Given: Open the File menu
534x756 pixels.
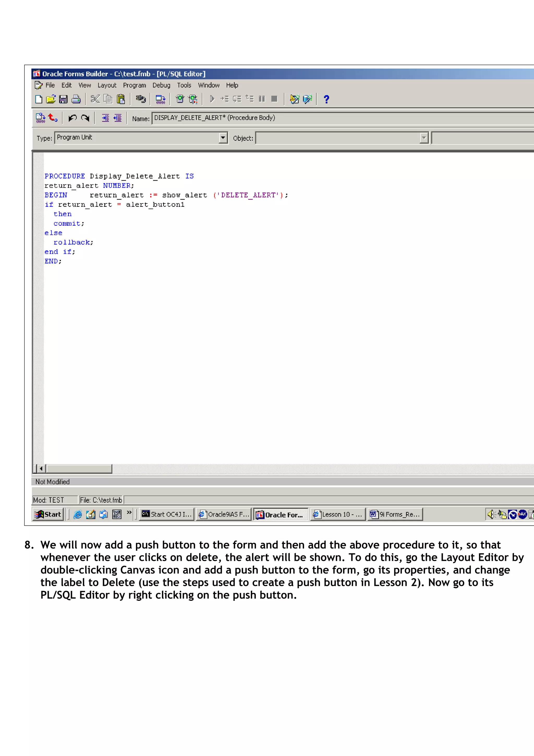Looking at the screenshot, I should 50,85.
